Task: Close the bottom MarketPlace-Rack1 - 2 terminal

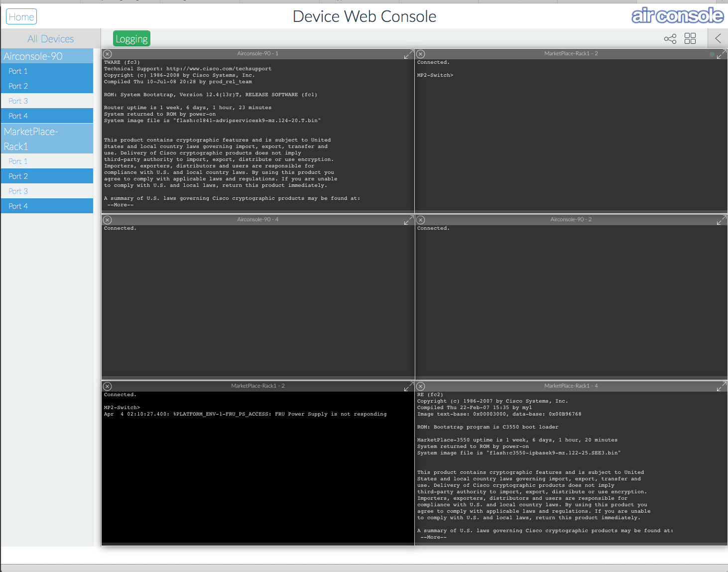Action: 108,386
